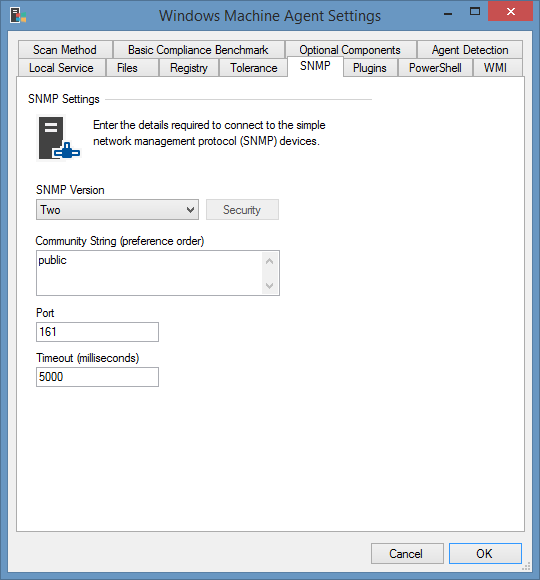
Task: Open the WMI tab
Action: [x=496, y=68]
